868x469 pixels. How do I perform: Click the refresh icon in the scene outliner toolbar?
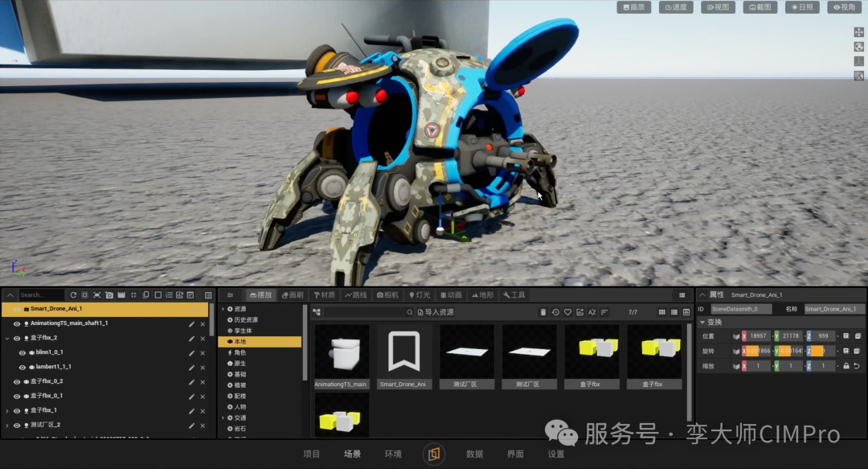(x=73, y=295)
